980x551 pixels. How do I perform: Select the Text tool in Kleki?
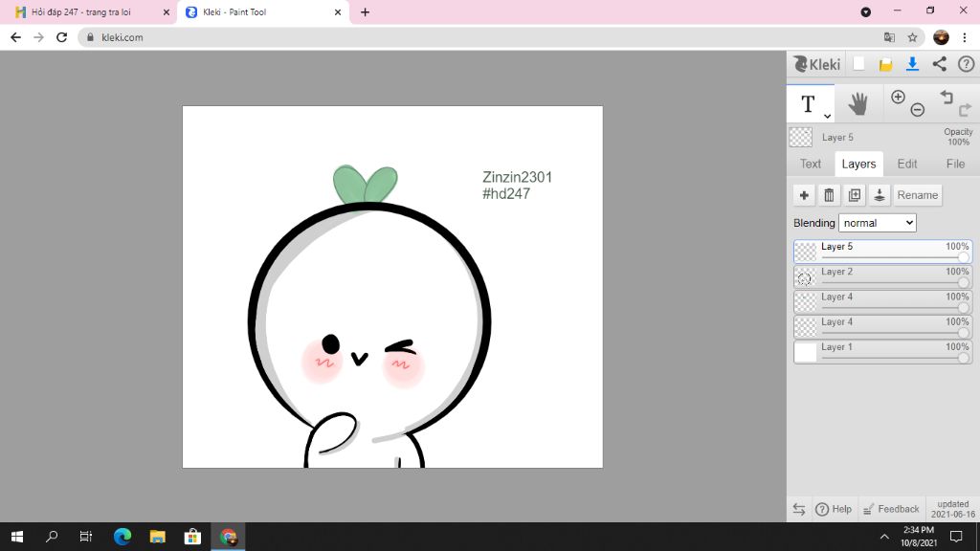pyautogui.click(x=808, y=103)
